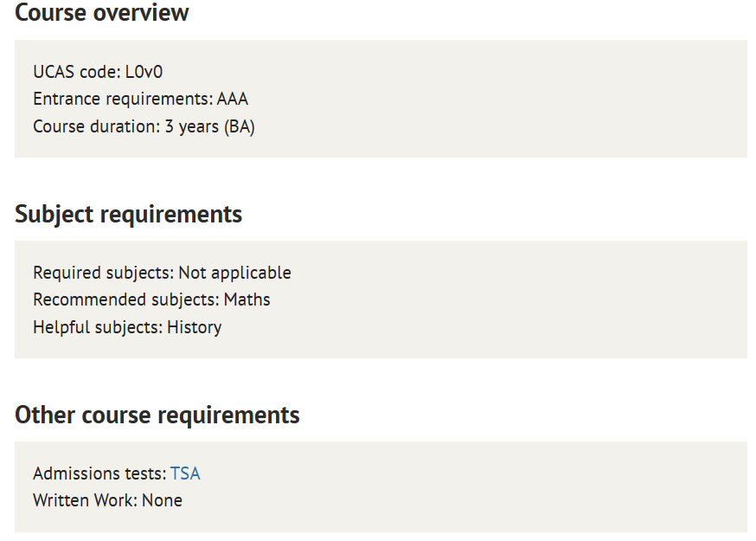Click the Admissions tests label
The height and width of the screenshot is (541, 756).
click(x=99, y=473)
